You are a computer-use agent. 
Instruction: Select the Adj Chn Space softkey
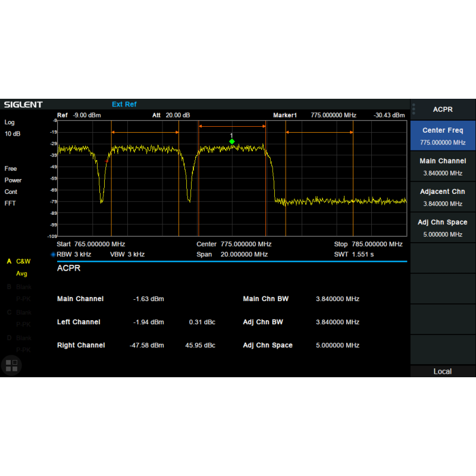pos(443,228)
